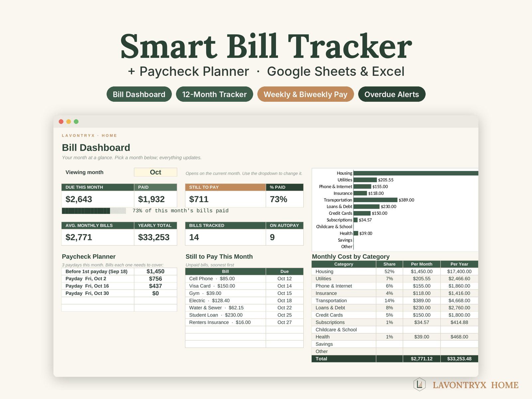This screenshot has height=399, width=532.
Task: Click the Paycheck Planner section heading
Action: tap(89, 257)
